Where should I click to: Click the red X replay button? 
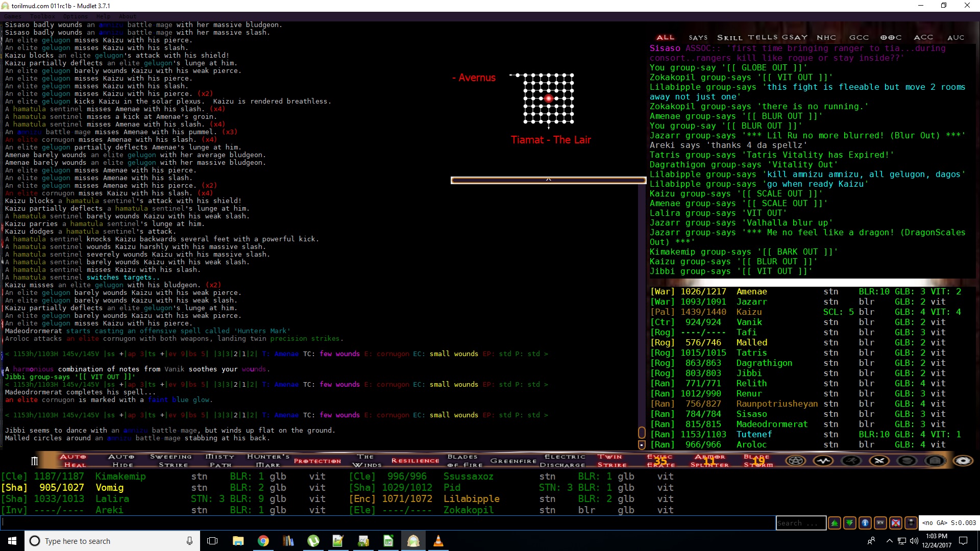pos(896,523)
